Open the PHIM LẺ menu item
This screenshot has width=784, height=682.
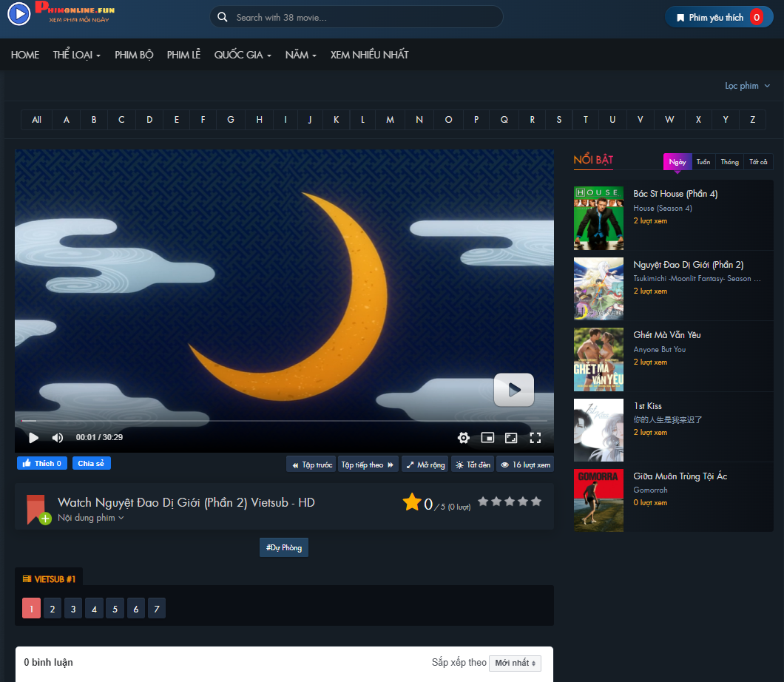183,54
